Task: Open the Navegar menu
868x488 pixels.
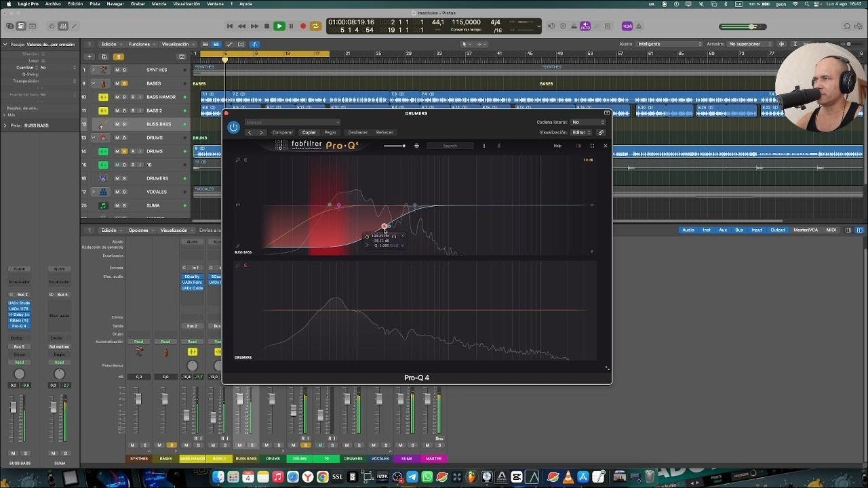Action: click(115, 4)
